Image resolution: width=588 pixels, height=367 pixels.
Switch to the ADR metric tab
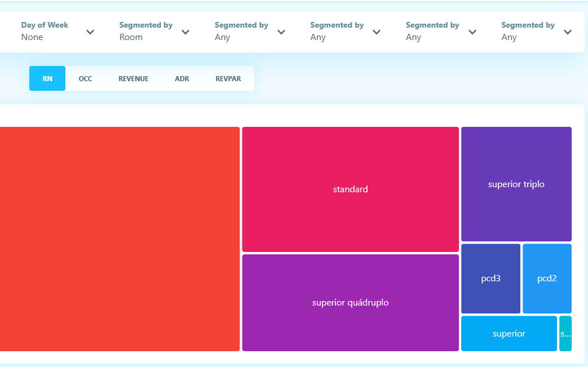click(182, 78)
